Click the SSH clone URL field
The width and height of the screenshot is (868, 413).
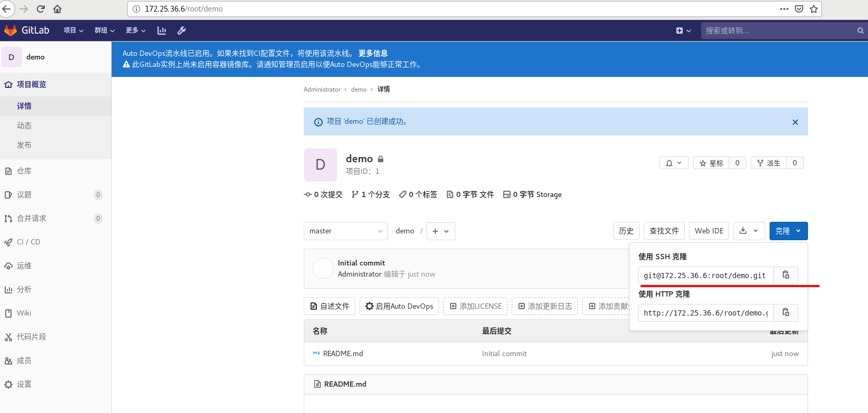(x=705, y=276)
